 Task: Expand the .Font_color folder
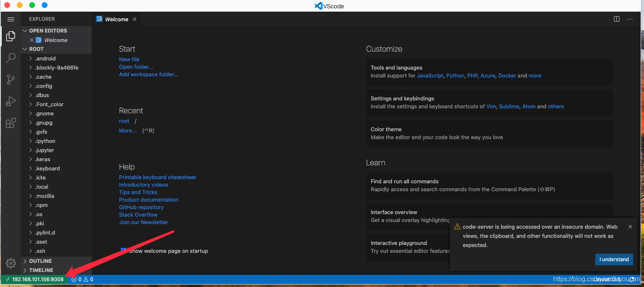tap(56, 104)
